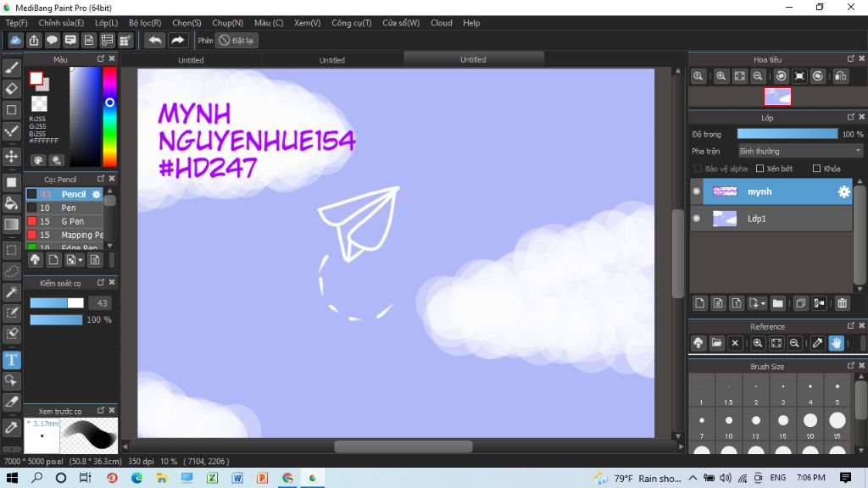Pop out the Lớp layer panel
Image resolution: width=868 pixels, height=488 pixels.
click(851, 117)
